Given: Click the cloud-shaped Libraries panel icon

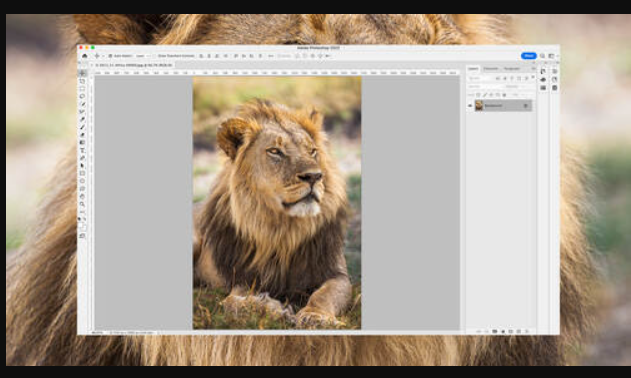Looking at the screenshot, I should 543,79.
